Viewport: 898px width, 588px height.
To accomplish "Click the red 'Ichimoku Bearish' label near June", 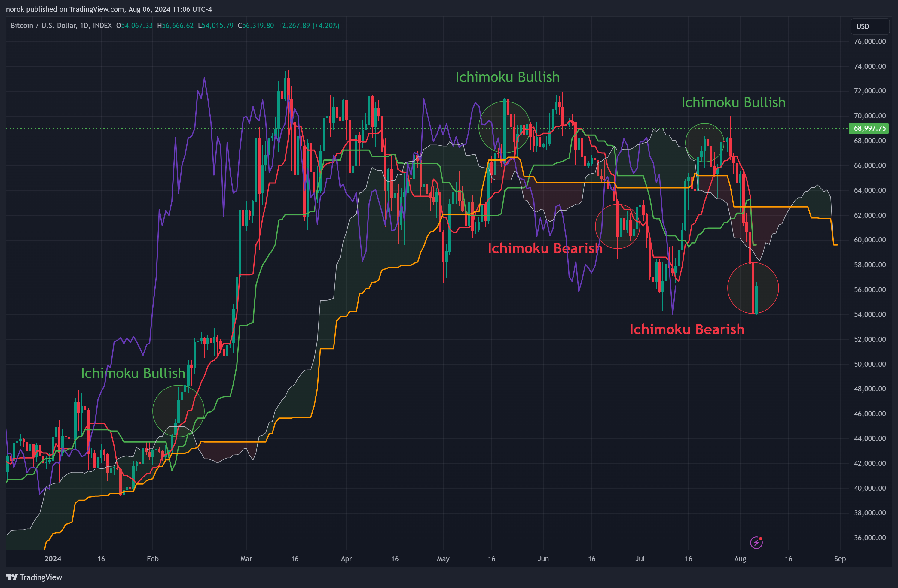I will click(545, 248).
